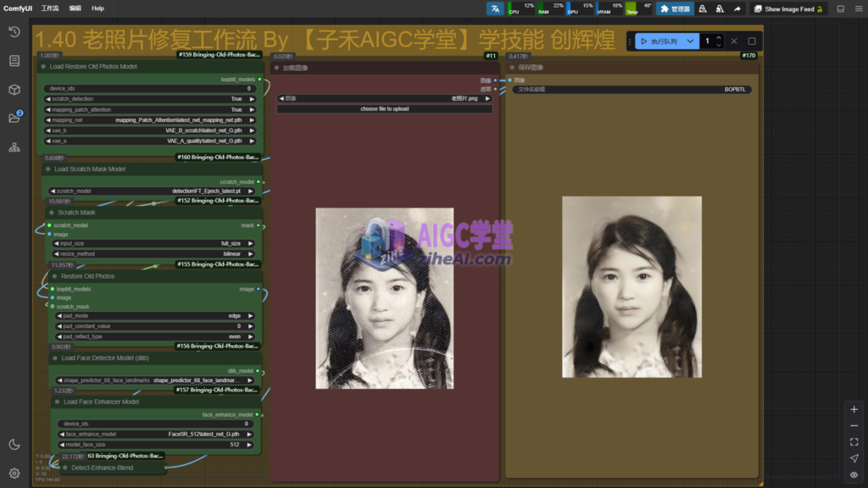
Task: Click the ComfyUI logo text
Action: [18, 8]
